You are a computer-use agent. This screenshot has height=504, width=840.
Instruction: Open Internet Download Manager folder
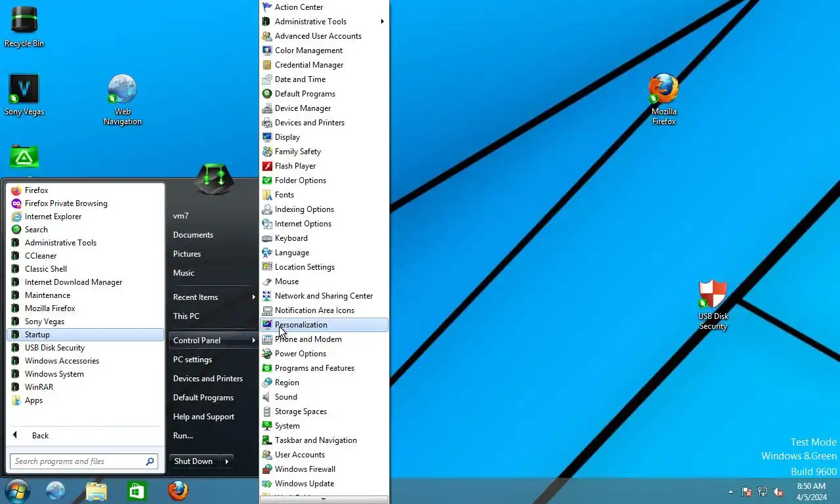click(x=85, y=282)
